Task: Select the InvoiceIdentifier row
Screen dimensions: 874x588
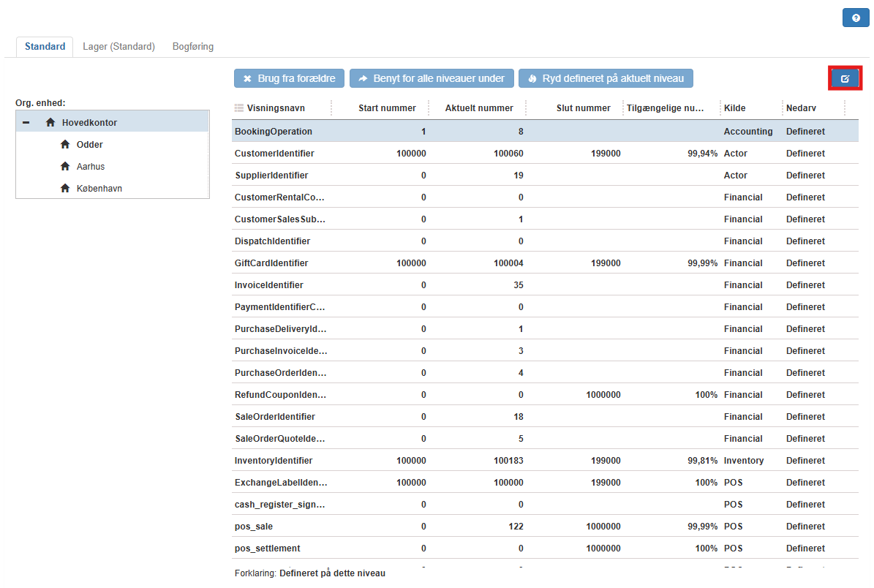Action: 545,284
